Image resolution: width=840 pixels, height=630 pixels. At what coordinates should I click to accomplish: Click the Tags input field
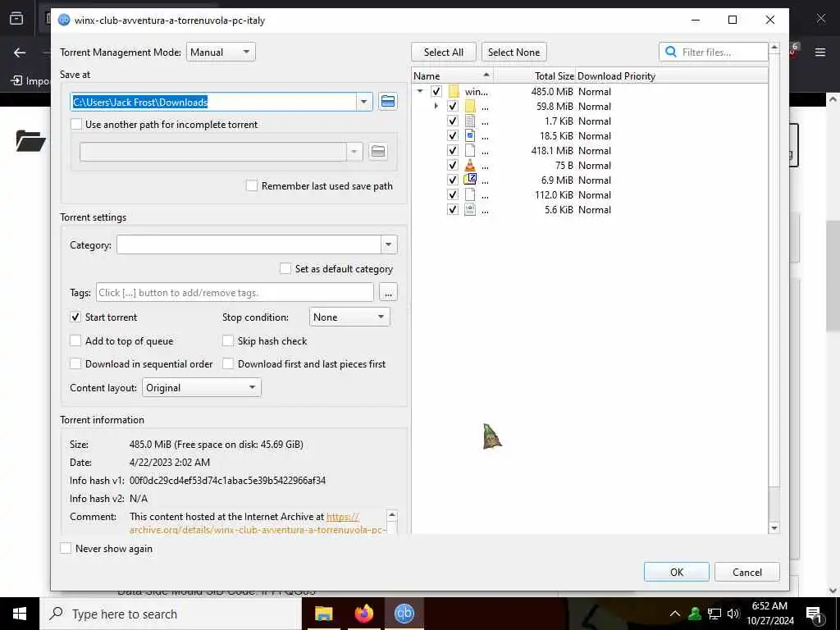[x=235, y=293]
